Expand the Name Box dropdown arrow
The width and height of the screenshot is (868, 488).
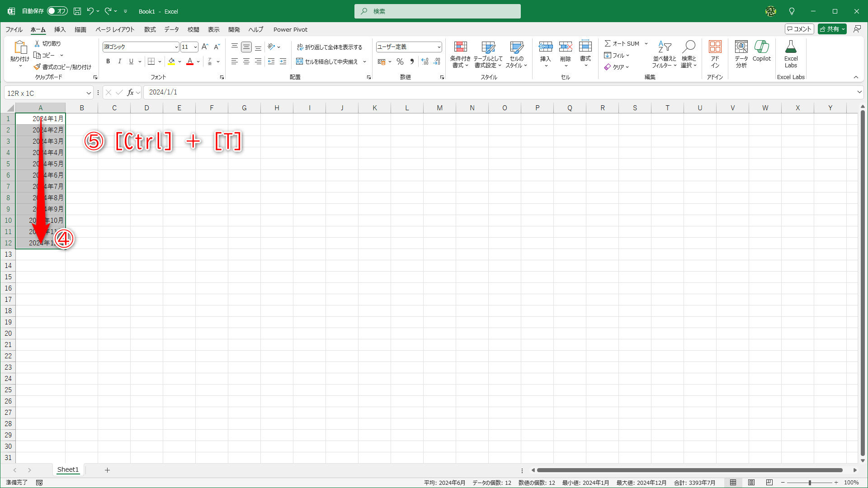click(x=89, y=93)
